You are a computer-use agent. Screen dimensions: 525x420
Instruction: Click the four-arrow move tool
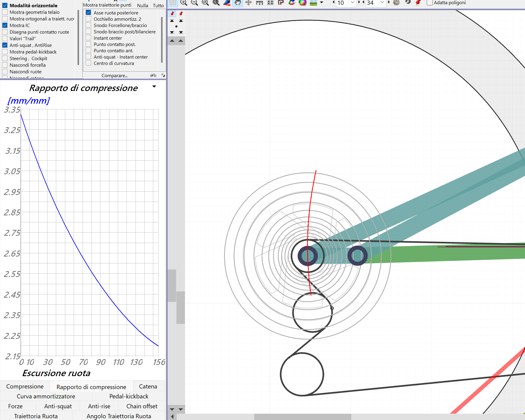tap(249, 3)
